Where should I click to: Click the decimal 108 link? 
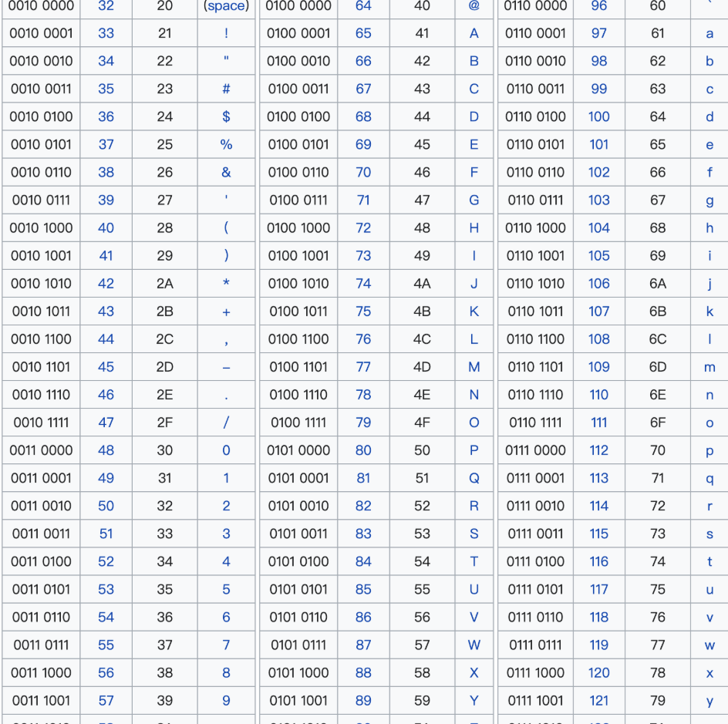tap(599, 340)
